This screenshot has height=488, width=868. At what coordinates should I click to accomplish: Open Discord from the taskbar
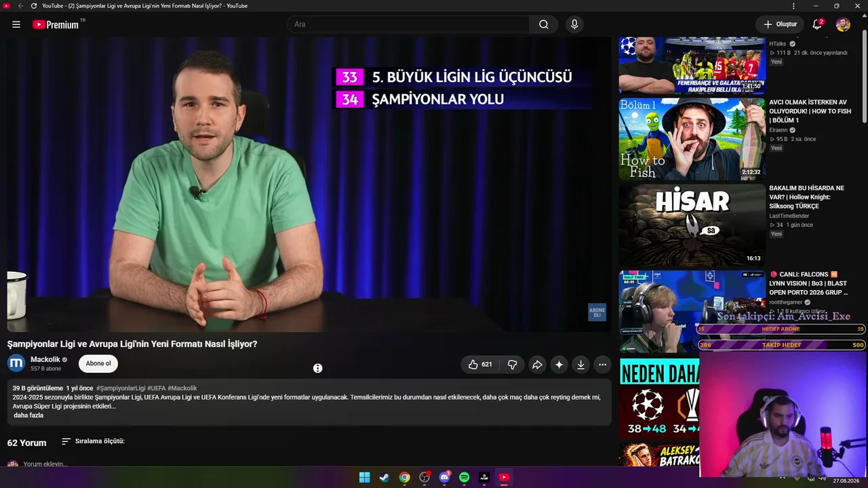click(444, 477)
